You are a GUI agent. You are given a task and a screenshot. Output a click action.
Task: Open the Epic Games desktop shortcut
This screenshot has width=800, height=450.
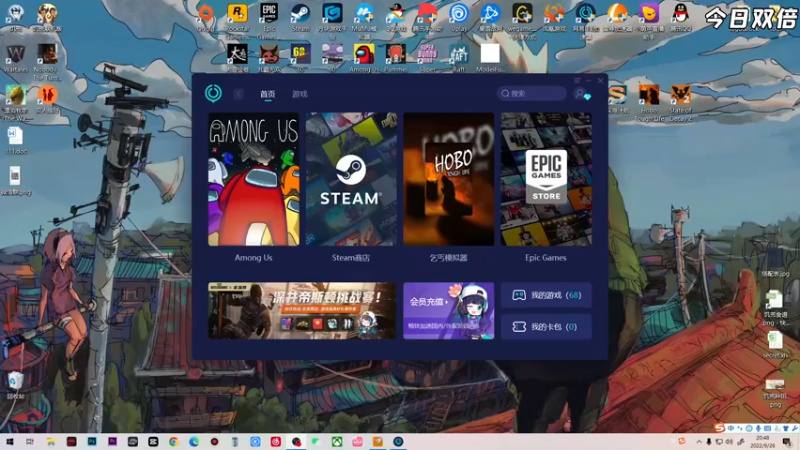click(x=269, y=20)
